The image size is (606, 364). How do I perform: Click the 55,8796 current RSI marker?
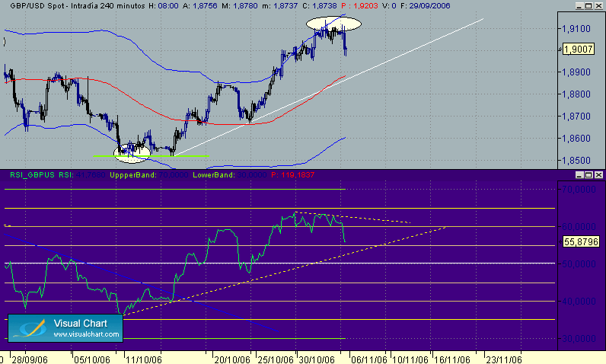point(580,242)
